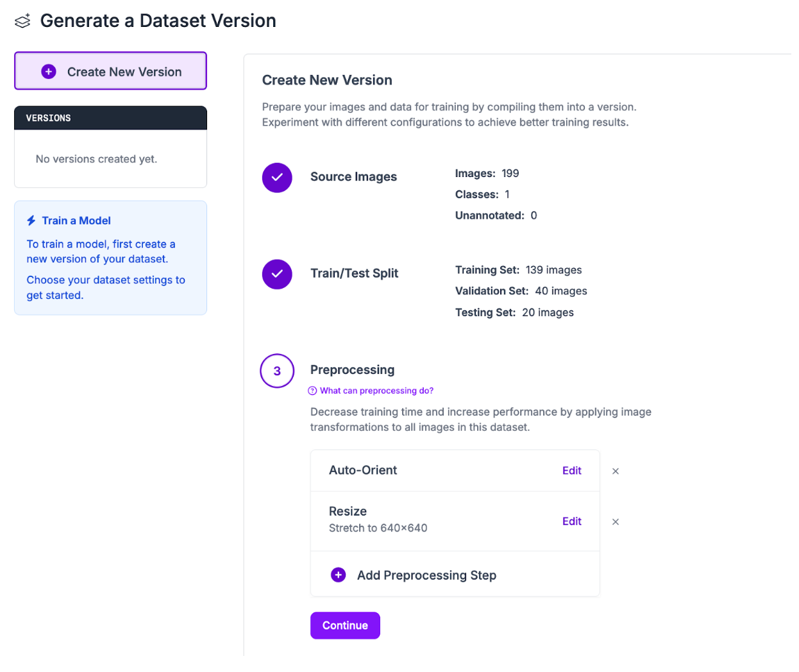Click the VERSIONS panel header
The width and height of the screenshot is (799, 672).
(x=110, y=118)
